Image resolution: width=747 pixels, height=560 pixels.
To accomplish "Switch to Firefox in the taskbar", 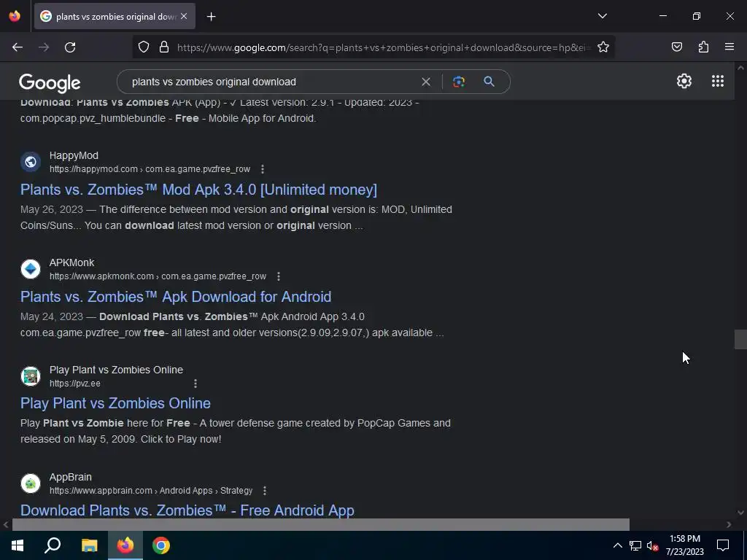I will click(125, 545).
